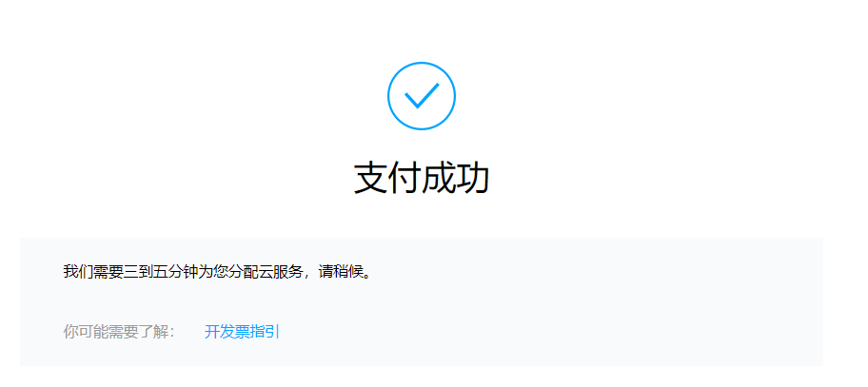
Task: Click the 你可能需要了解 label
Action: (120, 332)
